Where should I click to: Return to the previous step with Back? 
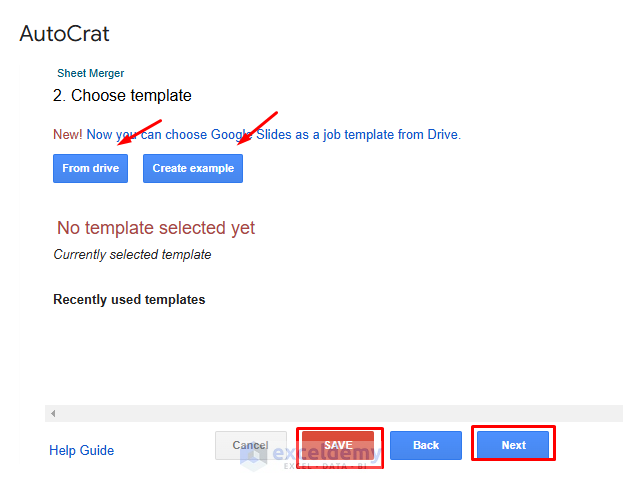(x=426, y=445)
